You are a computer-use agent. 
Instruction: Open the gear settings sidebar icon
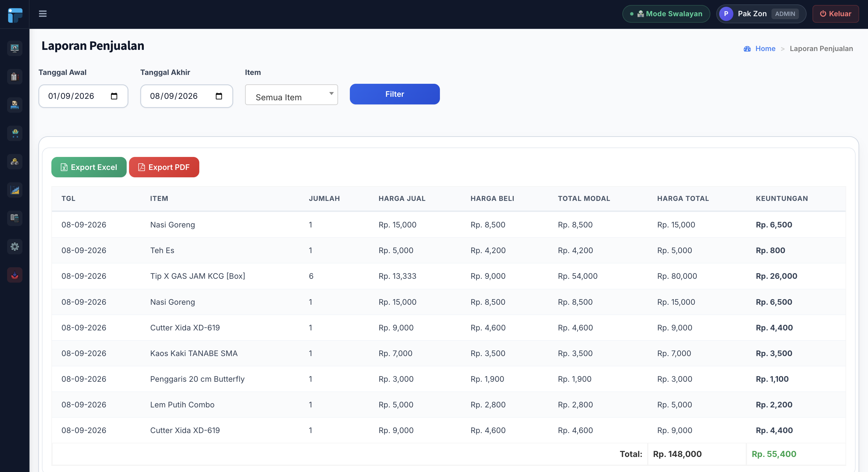[x=14, y=246]
